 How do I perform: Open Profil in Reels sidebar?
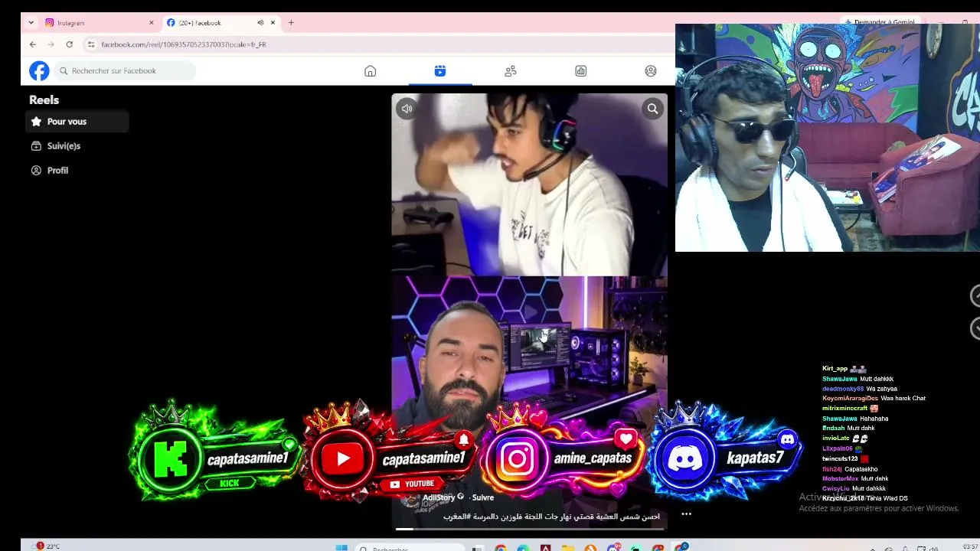(77, 171)
